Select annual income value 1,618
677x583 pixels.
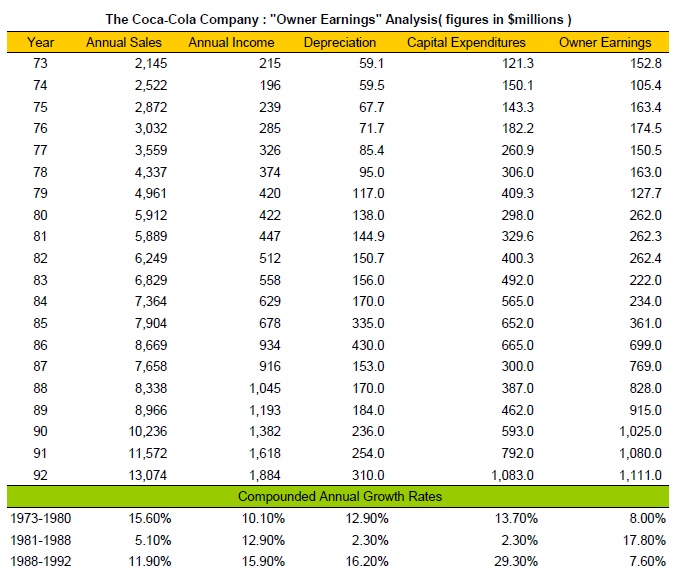[265, 453]
